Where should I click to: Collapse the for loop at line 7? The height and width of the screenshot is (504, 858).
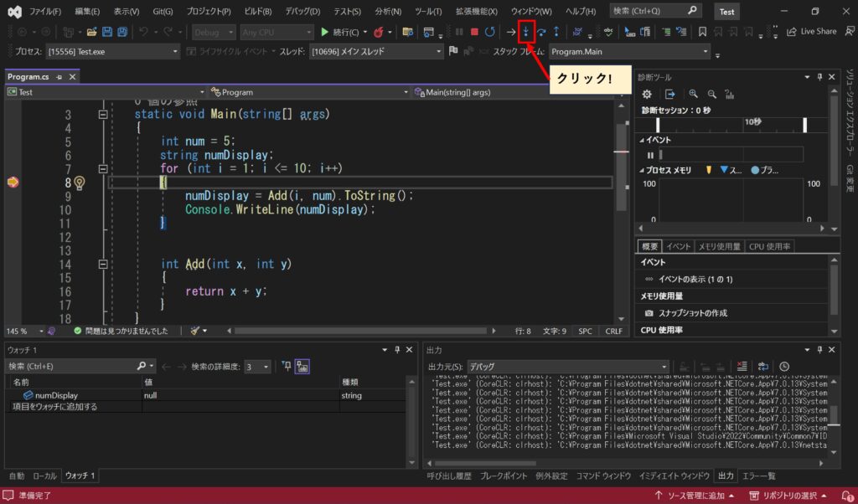102,169
